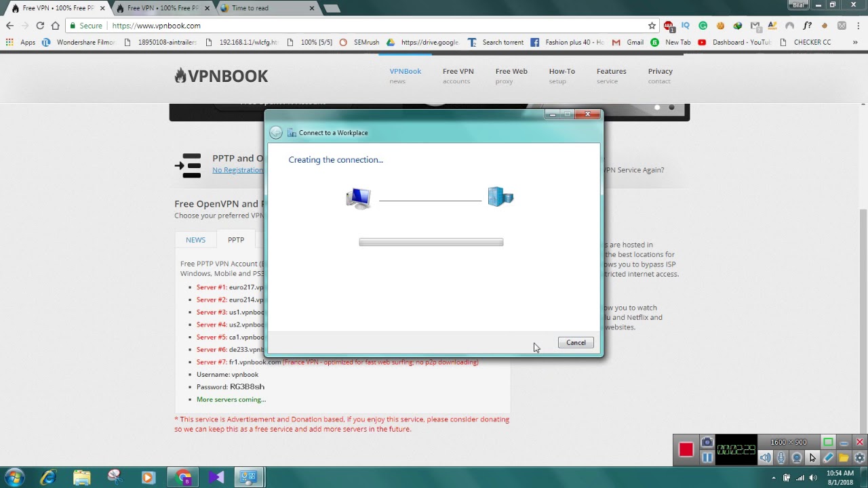
Task: Open the Free VPN accounts menu item
Action: [x=458, y=75]
